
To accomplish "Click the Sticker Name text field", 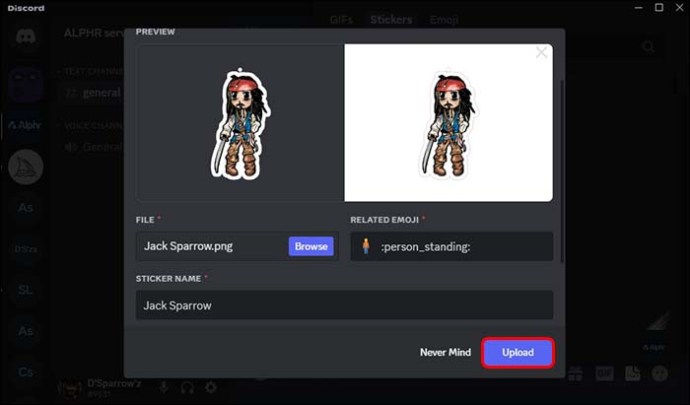I will (x=344, y=305).
